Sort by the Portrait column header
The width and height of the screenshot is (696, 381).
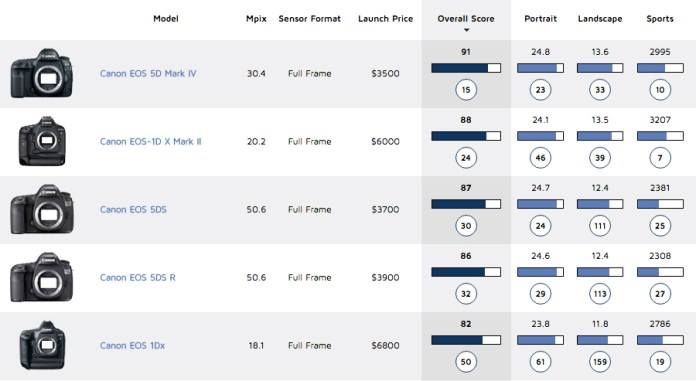540,19
